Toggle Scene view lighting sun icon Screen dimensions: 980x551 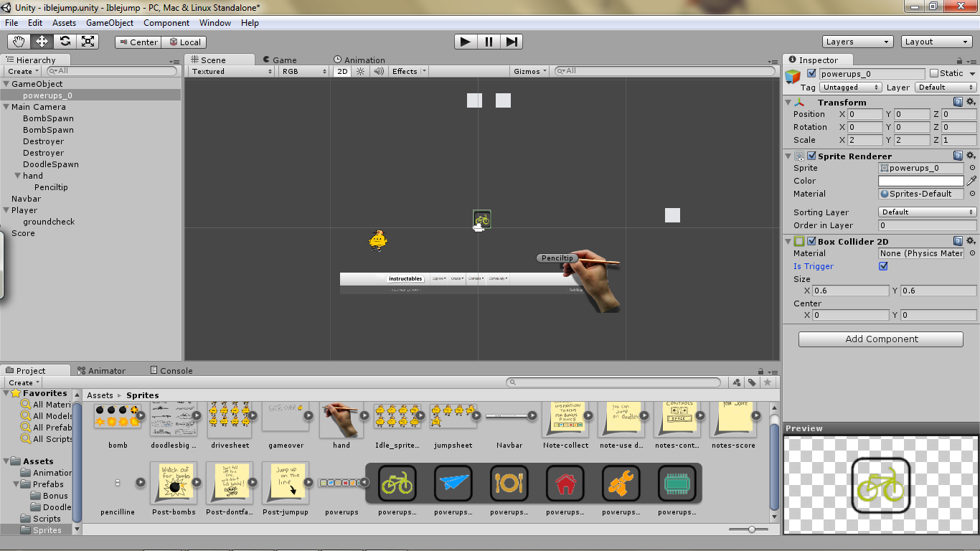click(360, 71)
